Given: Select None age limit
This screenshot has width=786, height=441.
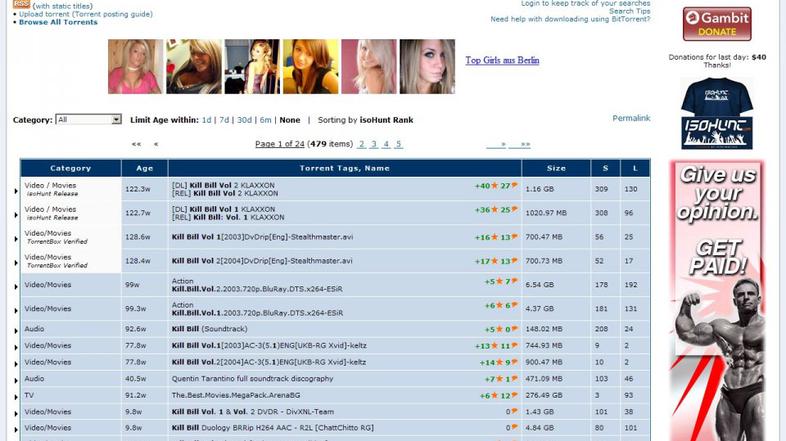Looking at the screenshot, I should tap(290, 120).
